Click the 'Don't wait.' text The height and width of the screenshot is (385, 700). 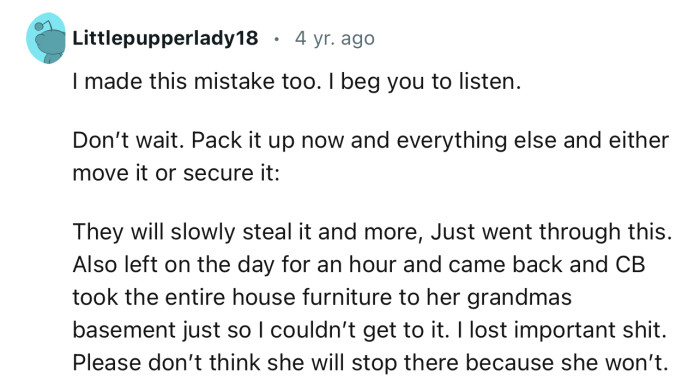coord(129,140)
